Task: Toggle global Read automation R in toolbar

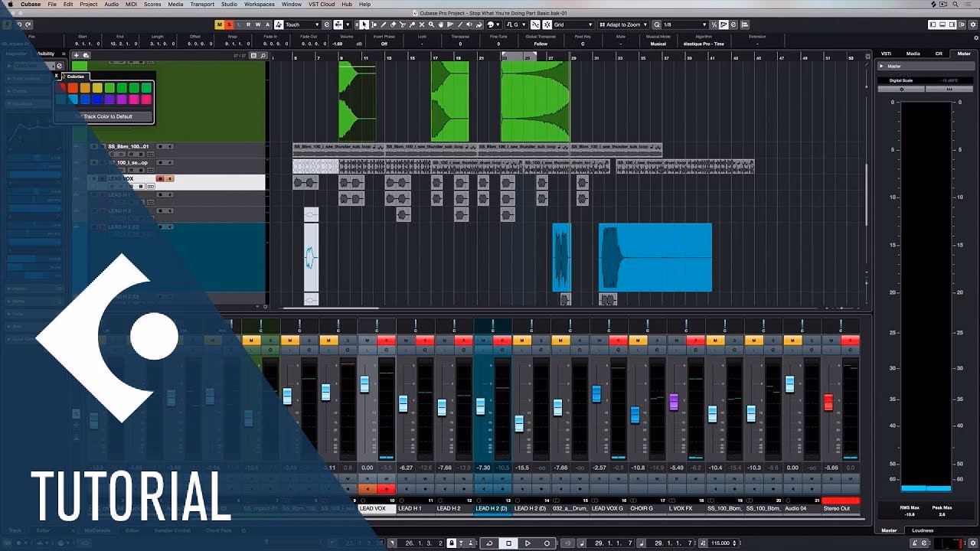Action: click(x=248, y=24)
